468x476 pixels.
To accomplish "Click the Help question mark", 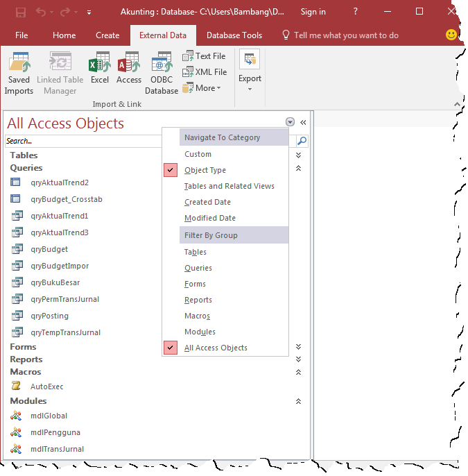I will 356,12.
